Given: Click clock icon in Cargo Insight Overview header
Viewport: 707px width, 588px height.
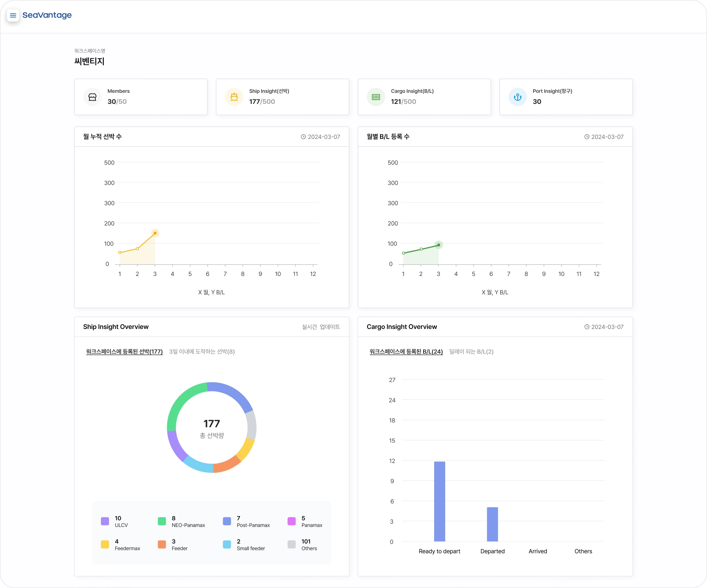Looking at the screenshot, I should (587, 327).
